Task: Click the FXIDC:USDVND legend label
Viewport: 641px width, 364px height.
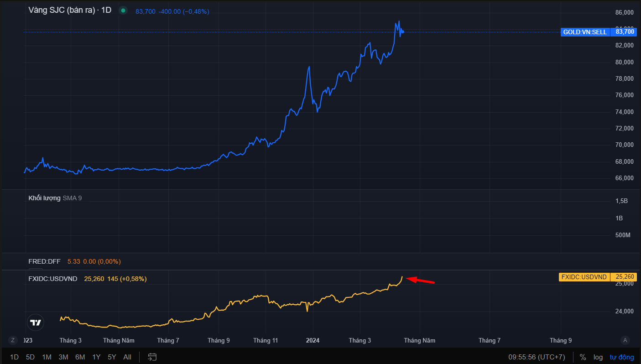Action: [x=53, y=278]
